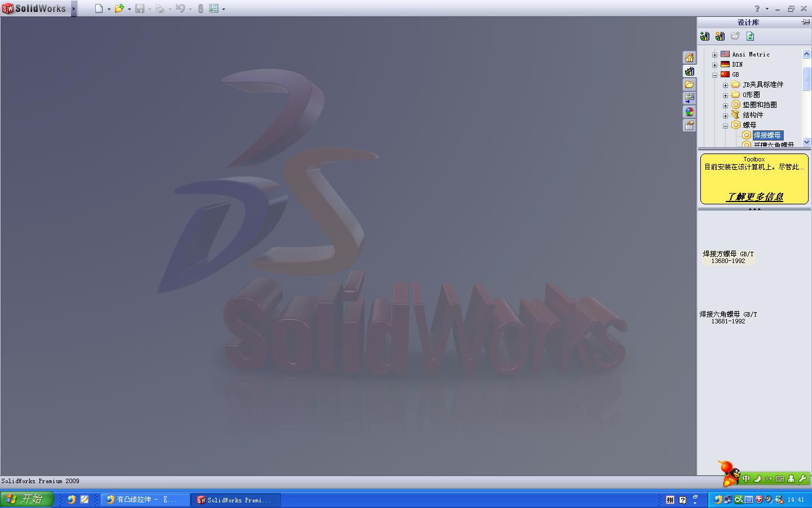Viewport: 812px width, 508px height.
Task: Click the QQ Pinyin penguin mascot
Action: click(730, 474)
